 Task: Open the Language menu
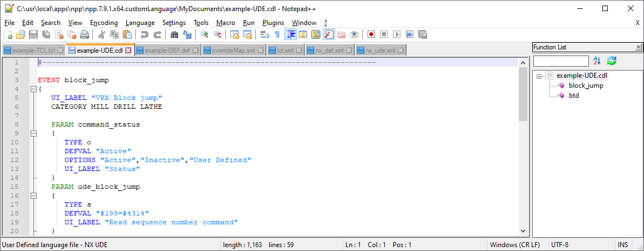[140, 23]
